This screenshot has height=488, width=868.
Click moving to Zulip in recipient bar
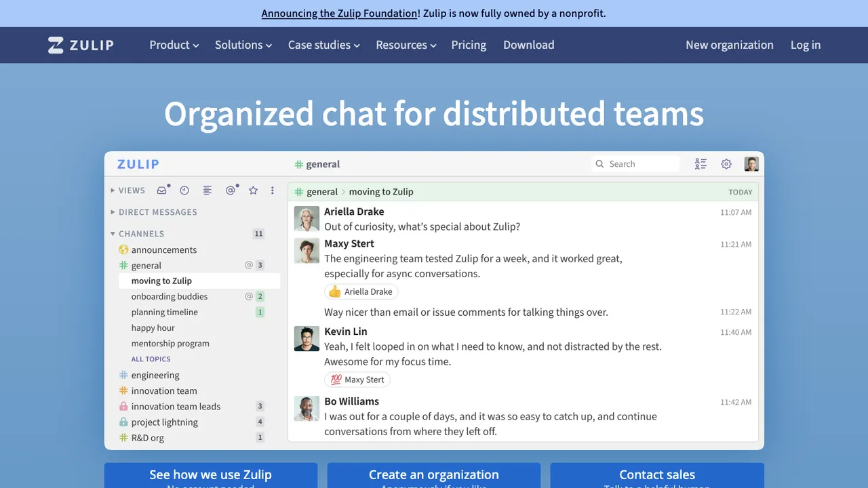381,192
